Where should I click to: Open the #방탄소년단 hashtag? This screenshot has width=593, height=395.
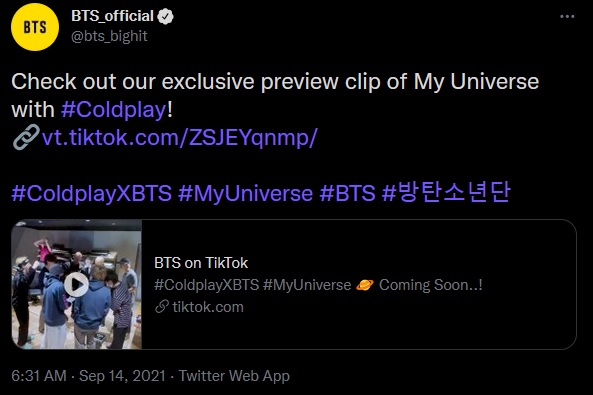[446, 192]
